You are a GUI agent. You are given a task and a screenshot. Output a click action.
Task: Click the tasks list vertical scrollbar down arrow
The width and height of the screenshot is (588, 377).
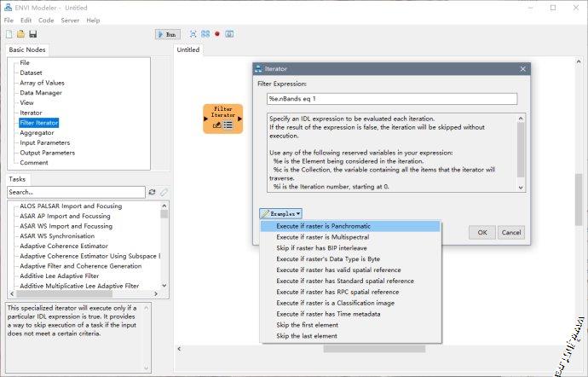point(164,286)
